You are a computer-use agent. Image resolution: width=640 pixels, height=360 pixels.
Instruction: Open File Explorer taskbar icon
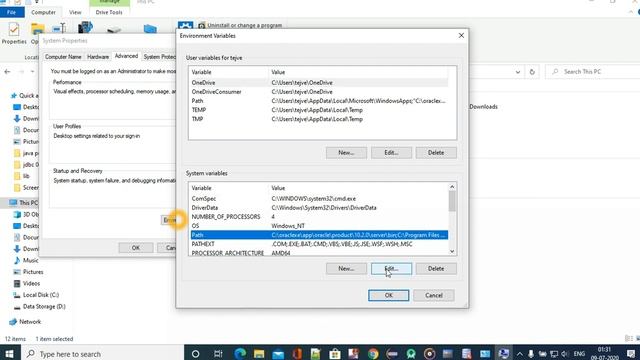pyautogui.click(x=259, y=354)
